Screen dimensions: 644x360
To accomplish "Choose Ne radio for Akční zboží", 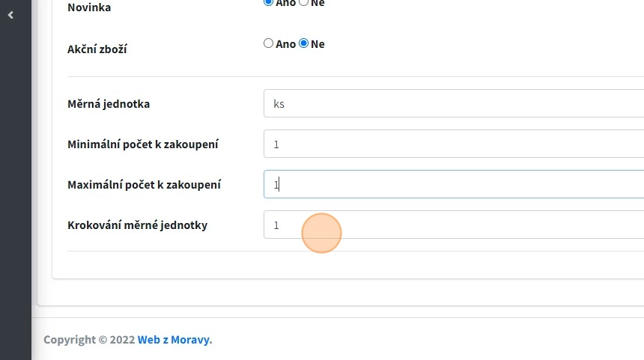I will point(303,43).
